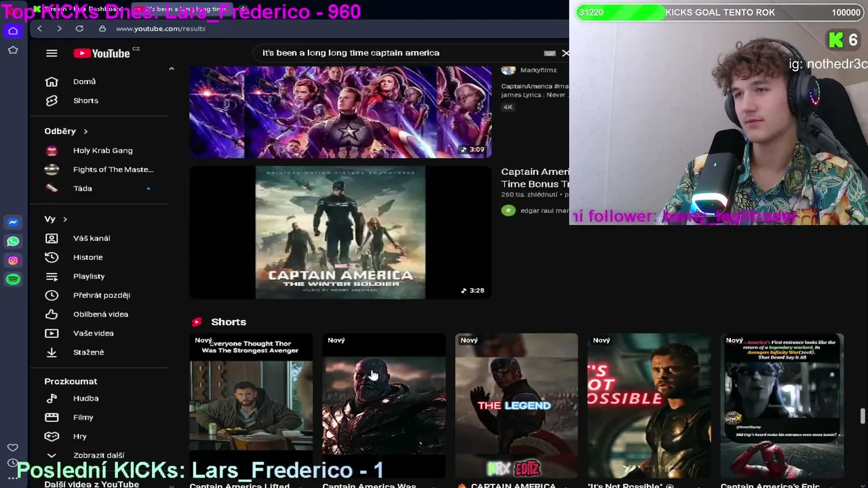Viewport: 868px width, 488px height.
Task: Click the Kicks goal progress bar
Action: click(719, 12)
